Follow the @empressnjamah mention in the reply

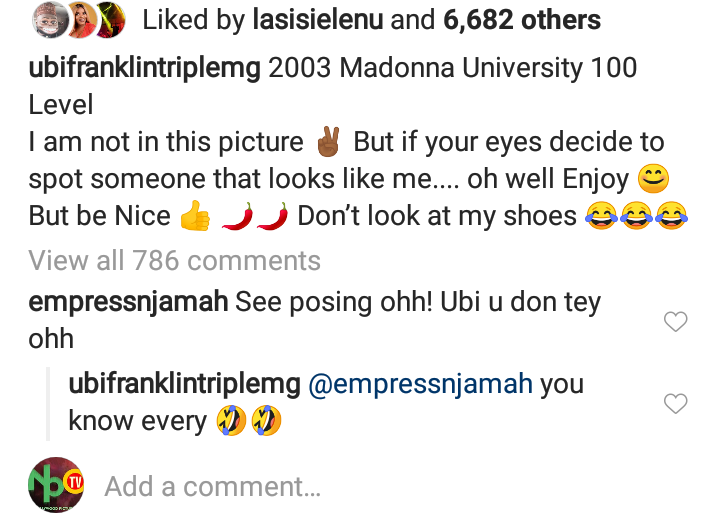click(x=420, y=385)
